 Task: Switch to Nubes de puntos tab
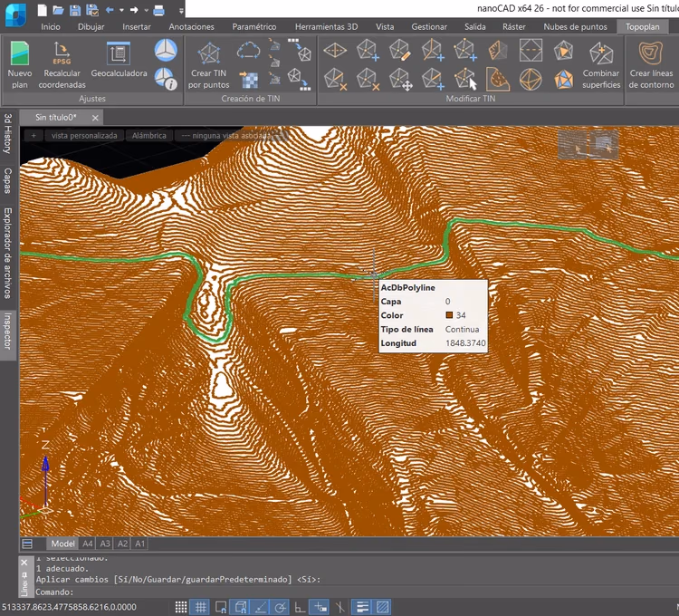pyautogui.click(x=575, y=27)
